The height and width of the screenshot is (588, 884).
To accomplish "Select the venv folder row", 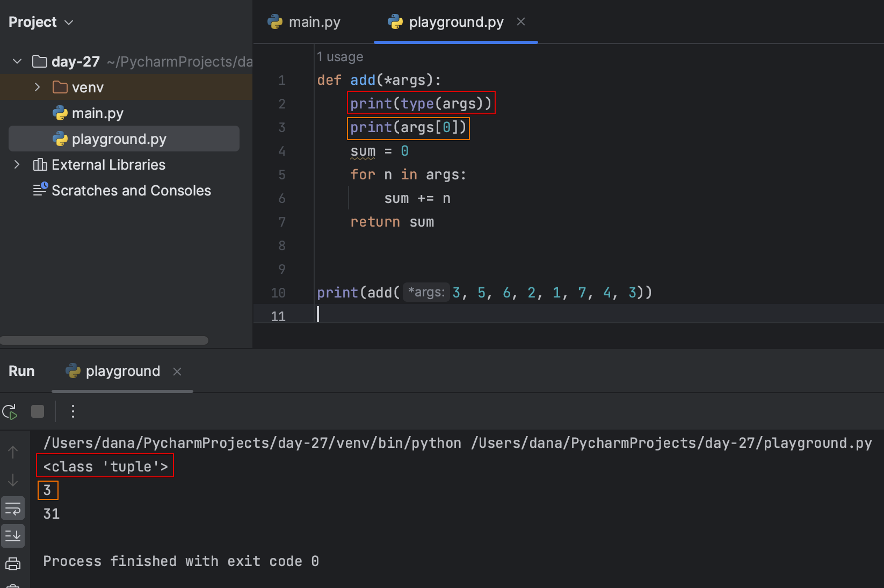I will click(x=126, y=87).
